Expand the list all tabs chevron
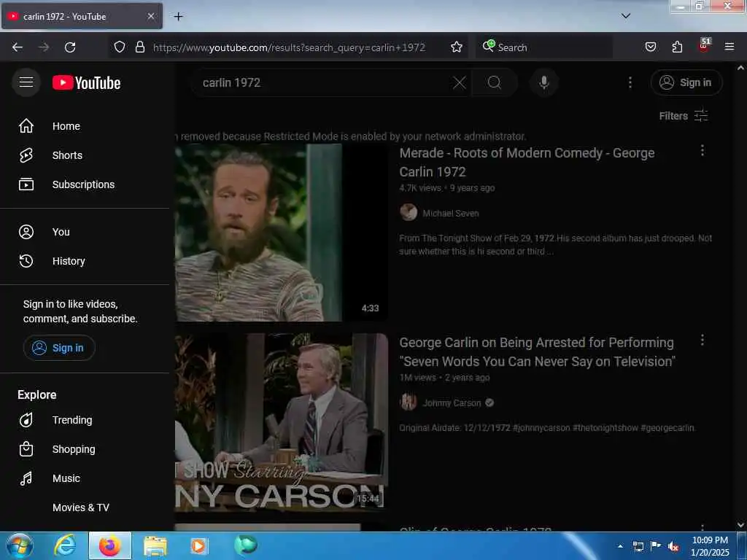The image size is (747, 560). 626,16
